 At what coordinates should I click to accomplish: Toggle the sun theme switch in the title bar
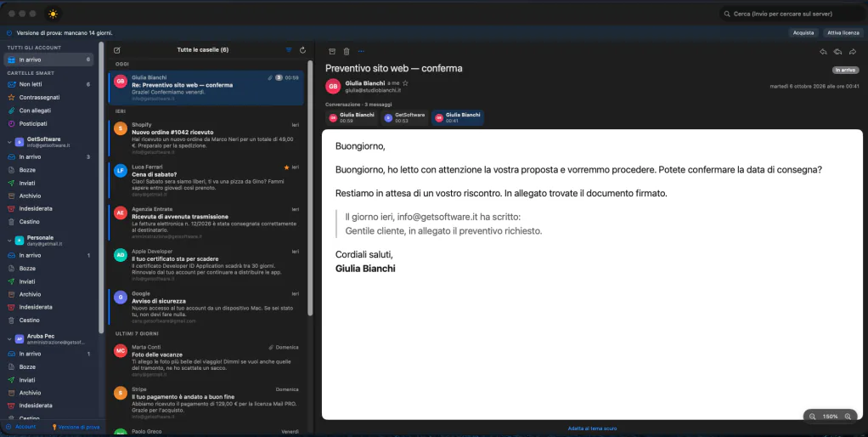tap(53, 14)
